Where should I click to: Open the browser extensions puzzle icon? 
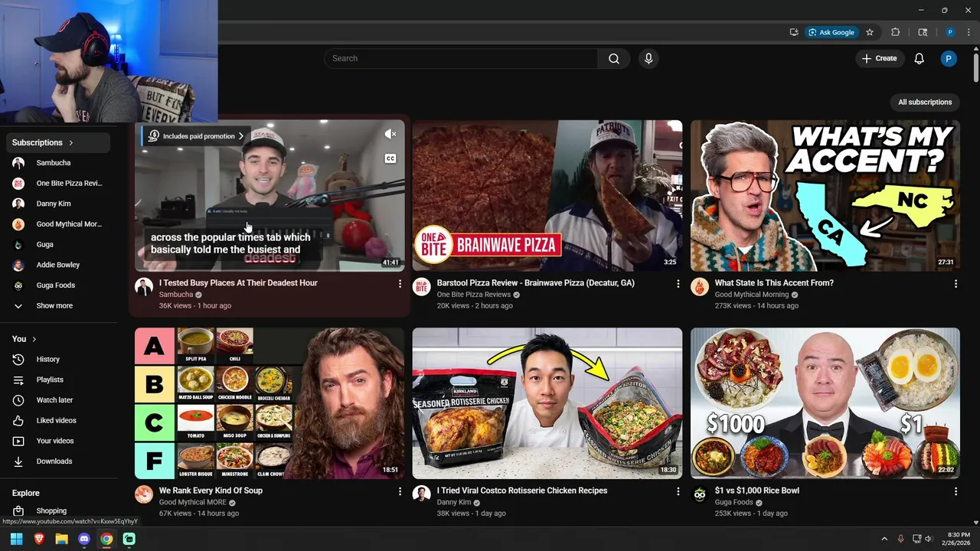click(x=895, y=32)
